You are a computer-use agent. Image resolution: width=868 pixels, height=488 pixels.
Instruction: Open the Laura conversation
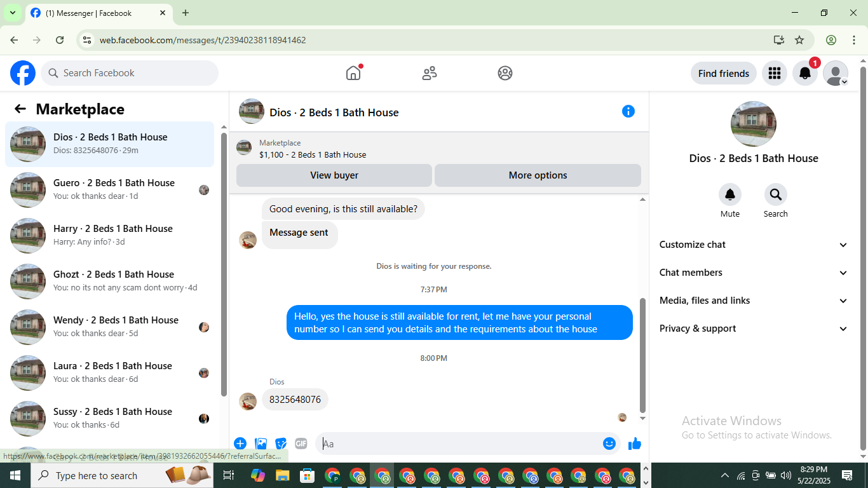click(x=110, y=373)
